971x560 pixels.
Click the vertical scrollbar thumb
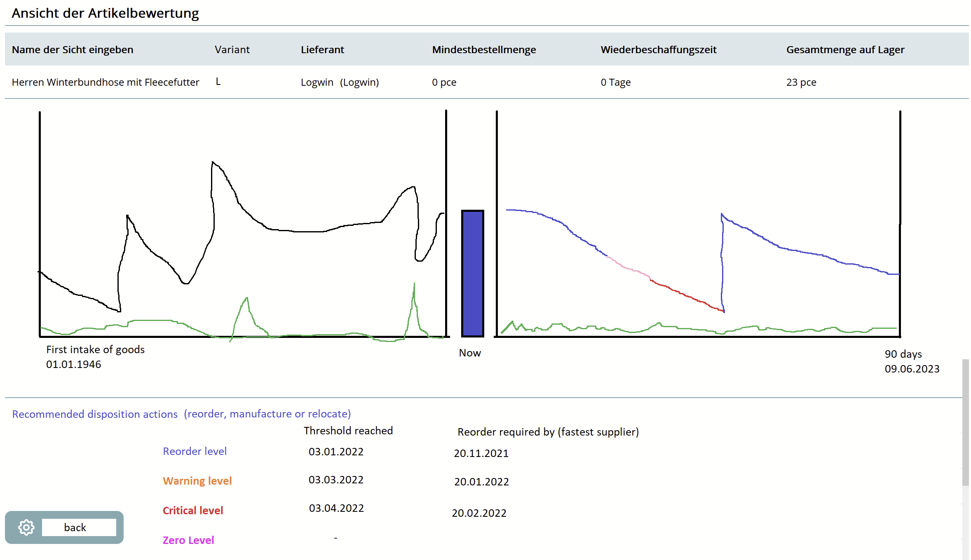click(x=965, y=422)
